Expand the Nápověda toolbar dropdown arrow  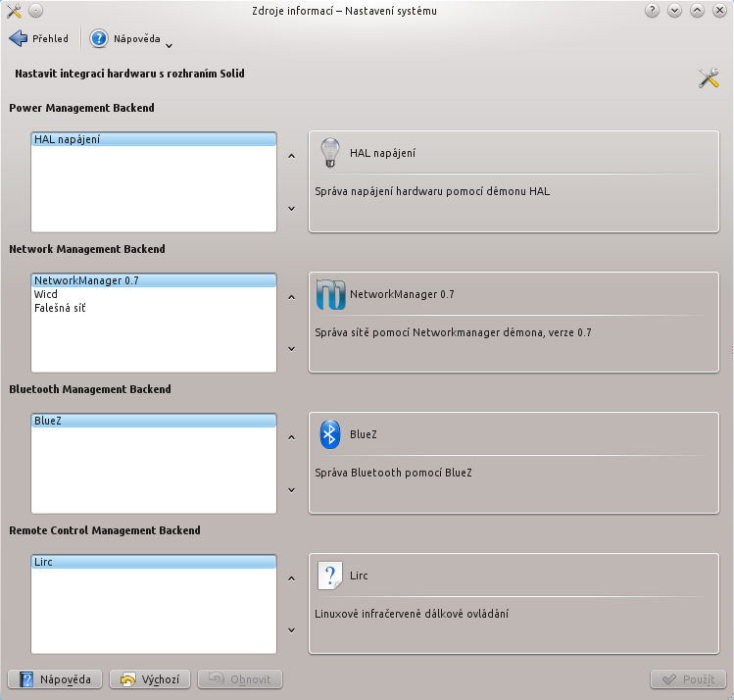[170, 45]
